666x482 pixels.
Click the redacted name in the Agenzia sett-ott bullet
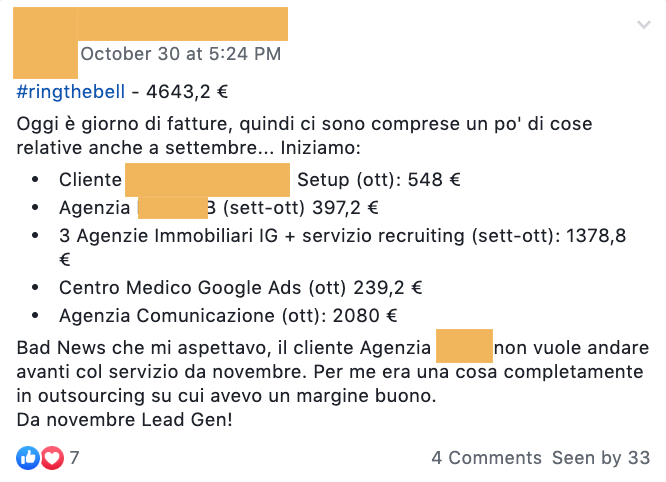pyautogui.click(x=173, y=208)
